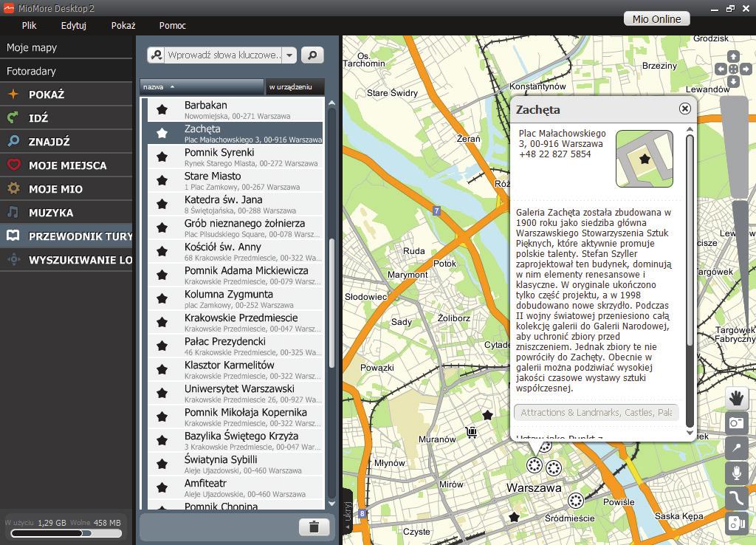The width and height of the screenshot is (756, 545).
Task: Pan map left with arrow
Action: 721,69
